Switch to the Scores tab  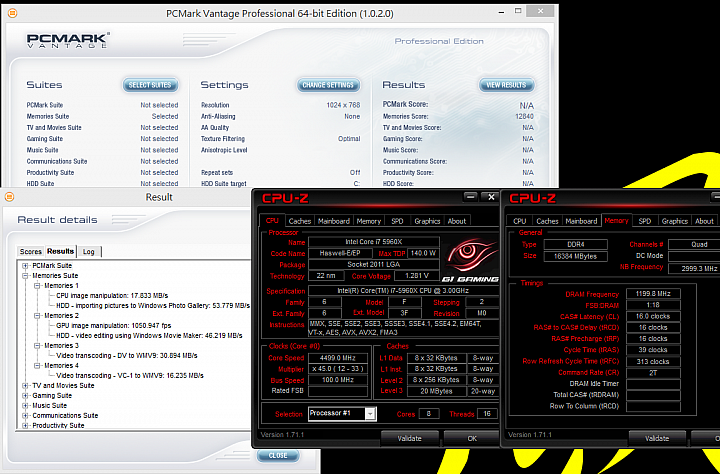pyautogui.click(x=31, y=252)
